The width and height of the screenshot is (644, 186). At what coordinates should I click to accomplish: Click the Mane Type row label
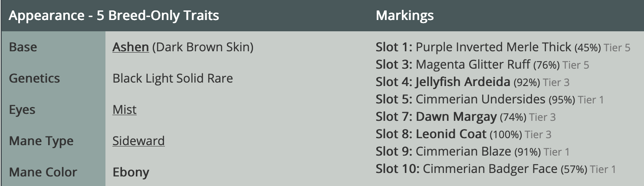click(x=41, y=141)
